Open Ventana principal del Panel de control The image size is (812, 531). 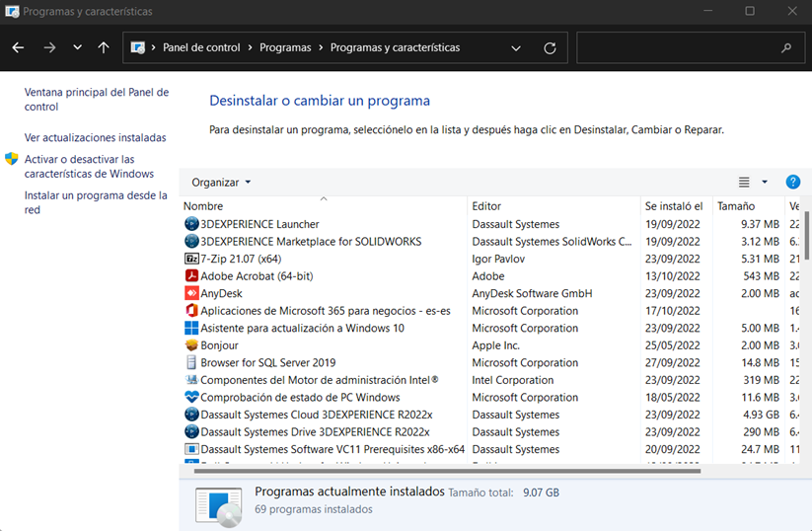[x=97, y=99]
